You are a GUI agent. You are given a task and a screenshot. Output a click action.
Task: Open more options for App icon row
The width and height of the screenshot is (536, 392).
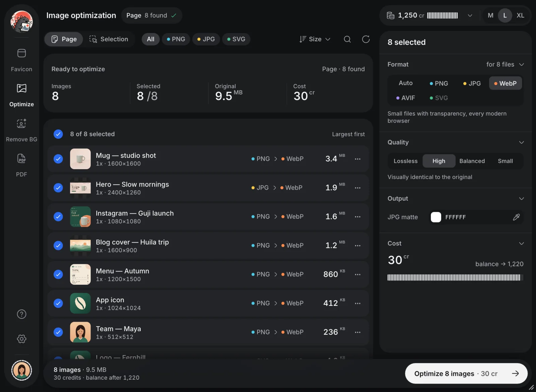(x=358, y=303)
